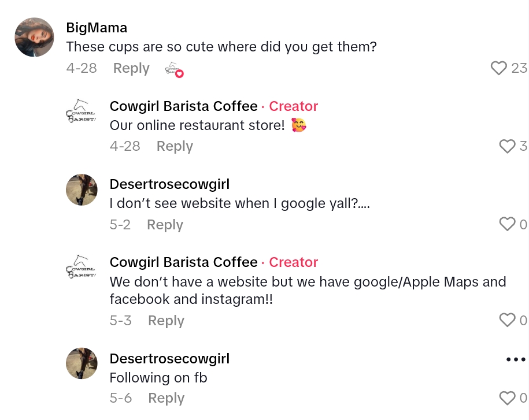This screenshot has width=529, height=420.
Task: Open Cowgirl Barista Coffee's avatar
Action: point(82,111)
